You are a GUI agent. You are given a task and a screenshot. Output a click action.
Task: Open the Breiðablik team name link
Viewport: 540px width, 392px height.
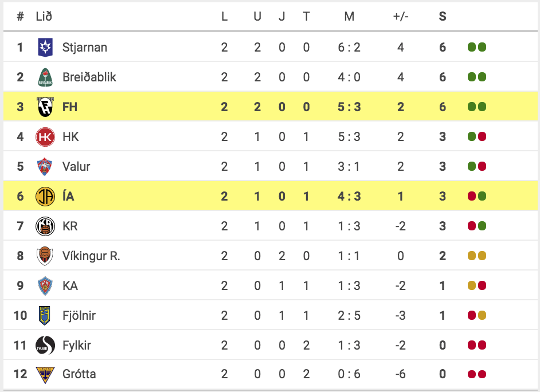(89, 77)
